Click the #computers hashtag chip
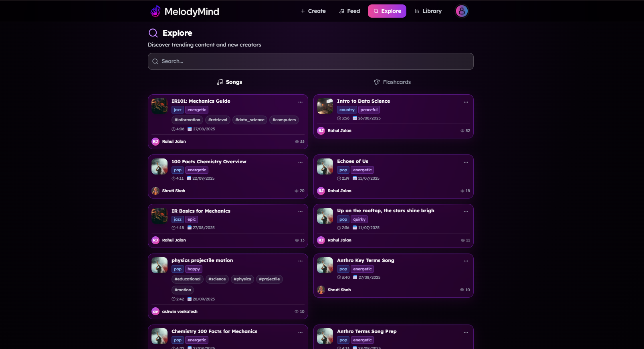 (284, 120)
